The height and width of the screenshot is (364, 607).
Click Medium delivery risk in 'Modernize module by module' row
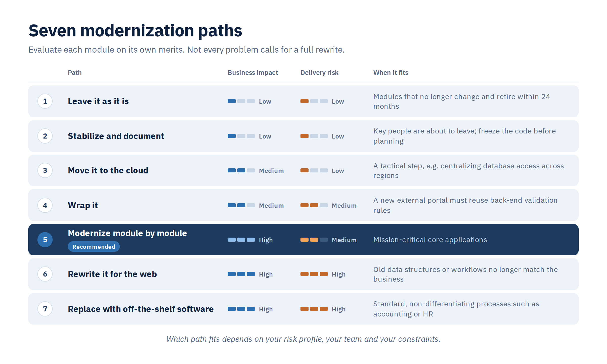click(344, 240)
